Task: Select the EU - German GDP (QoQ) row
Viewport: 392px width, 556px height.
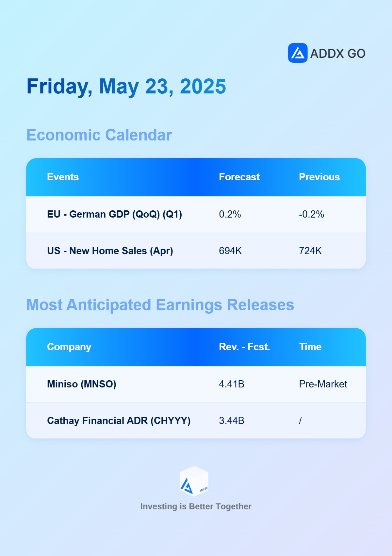Action: [x=196, y=214]
